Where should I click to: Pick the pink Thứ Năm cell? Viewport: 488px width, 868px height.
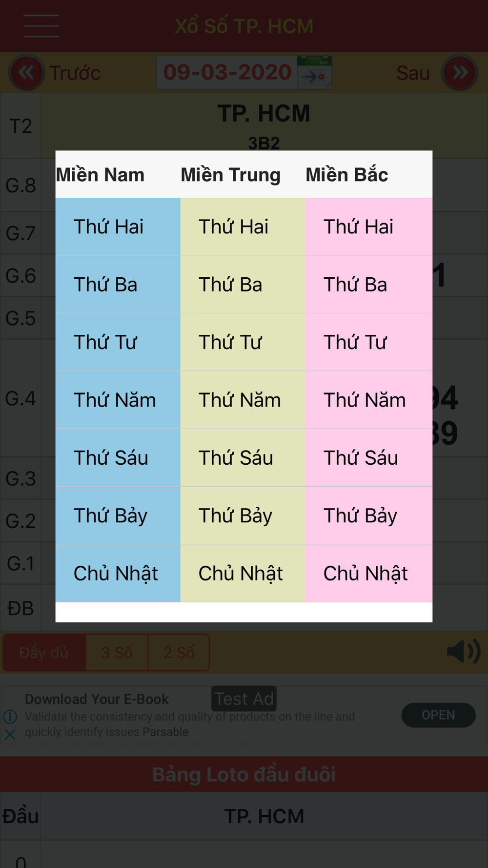click(x=369, y=400)
